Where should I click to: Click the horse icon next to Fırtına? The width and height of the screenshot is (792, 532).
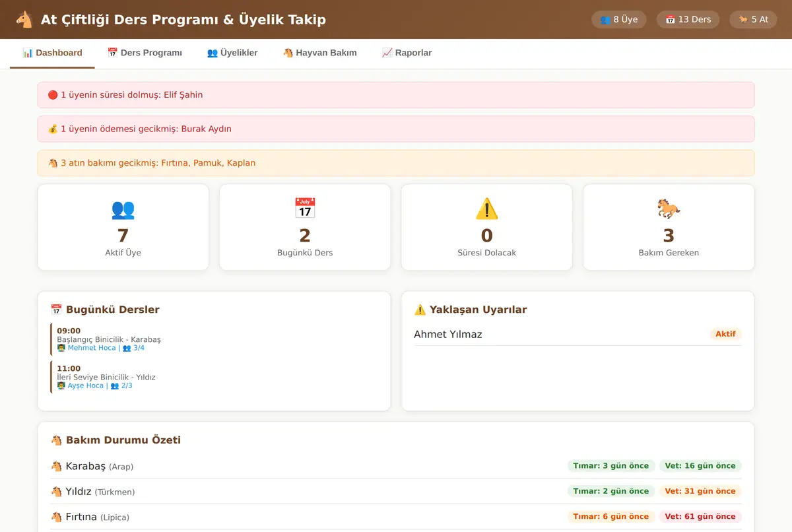pyautogui.click(x=56, y=517)
